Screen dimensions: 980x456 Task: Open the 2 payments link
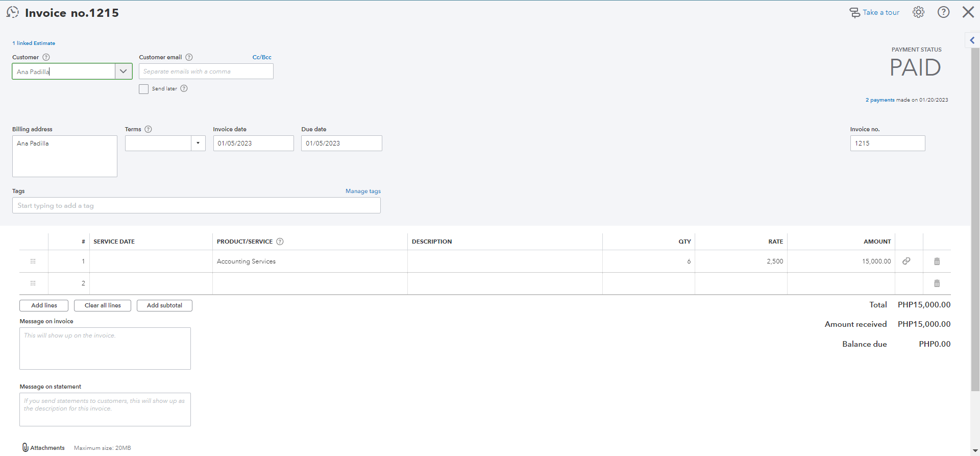[x=879, y=100]
